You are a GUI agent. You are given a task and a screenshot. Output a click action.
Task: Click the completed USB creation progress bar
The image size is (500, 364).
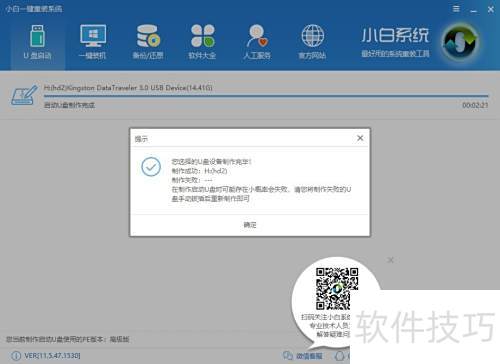[x=266, y=96]
